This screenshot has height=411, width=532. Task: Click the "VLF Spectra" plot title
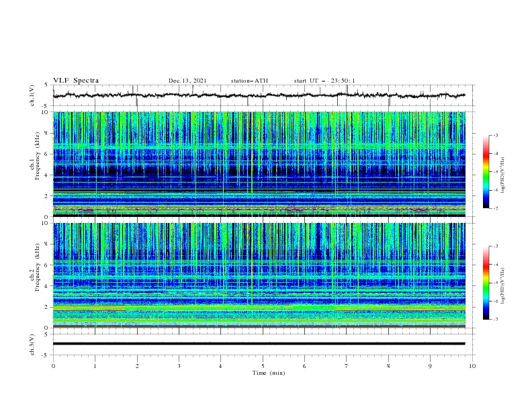[x=76, y=81]
